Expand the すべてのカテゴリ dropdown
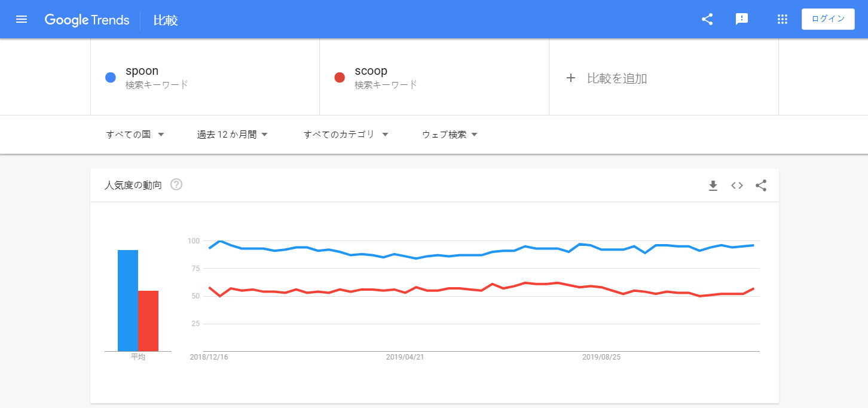Image resolution: width=868 pixels, height=408 pixels. click(346, 135)
